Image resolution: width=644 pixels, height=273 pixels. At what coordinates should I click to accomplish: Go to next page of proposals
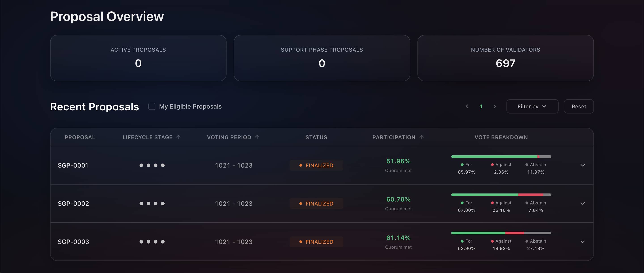[494, 106]
